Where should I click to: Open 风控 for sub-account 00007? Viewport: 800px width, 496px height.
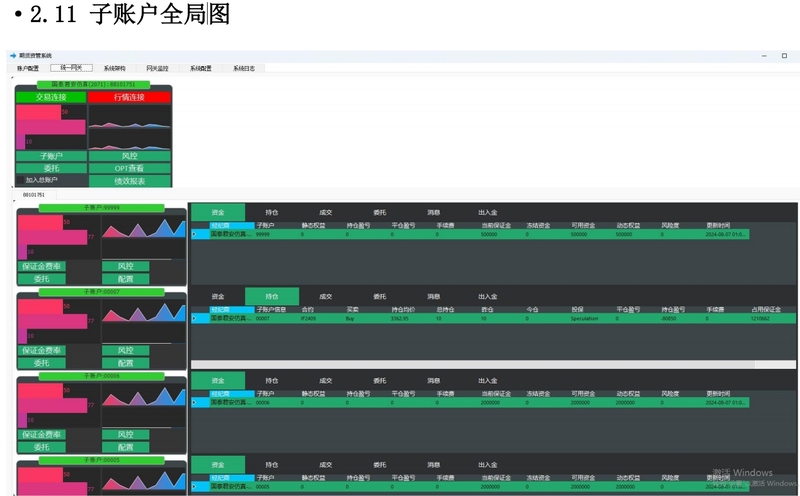coord(126,351)
